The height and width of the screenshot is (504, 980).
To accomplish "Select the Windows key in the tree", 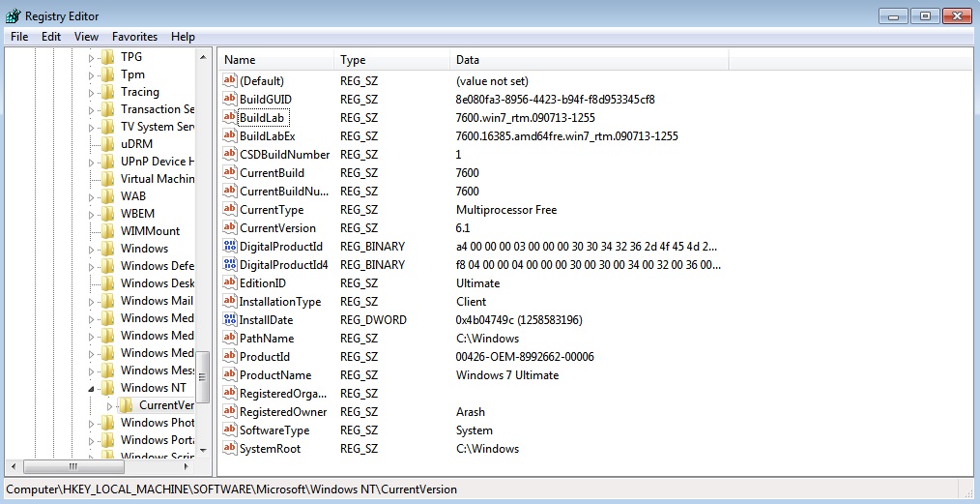I will click(x=144, y=249).
